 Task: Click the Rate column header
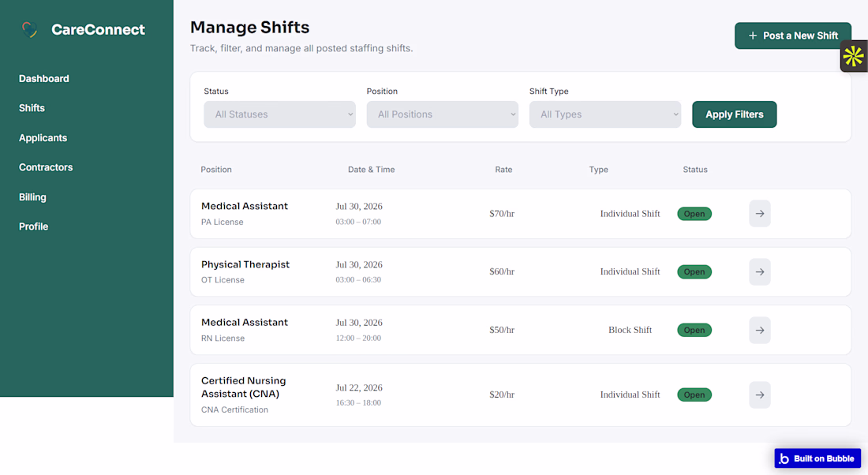[x=503, y=170]
